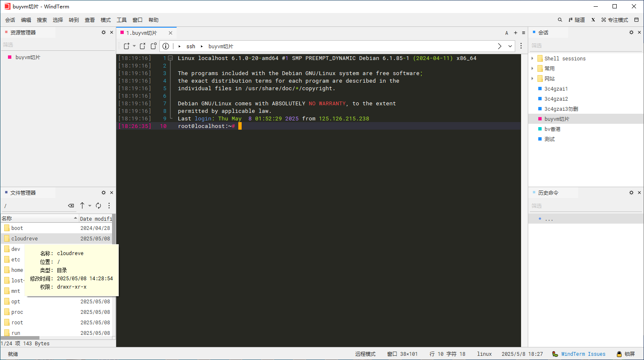The width and height of the screenshot is (644, 360).
Task: Expand the Shell sessions folder
Action: pos(532,58)
